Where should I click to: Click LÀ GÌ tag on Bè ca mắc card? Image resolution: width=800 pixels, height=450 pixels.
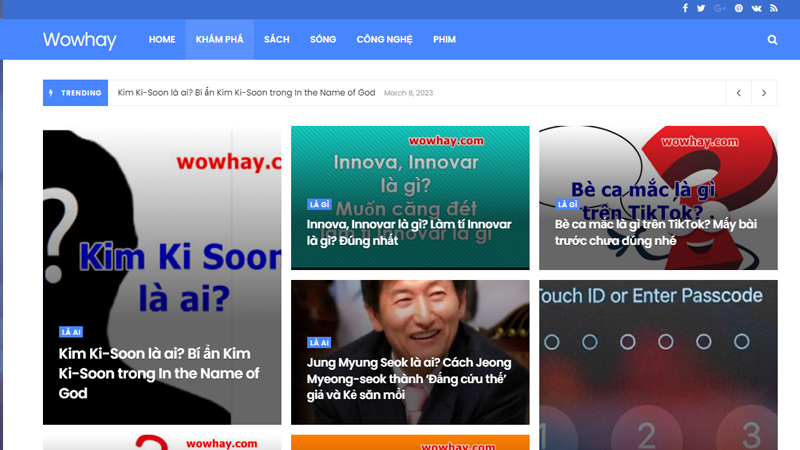click(567, 205)
